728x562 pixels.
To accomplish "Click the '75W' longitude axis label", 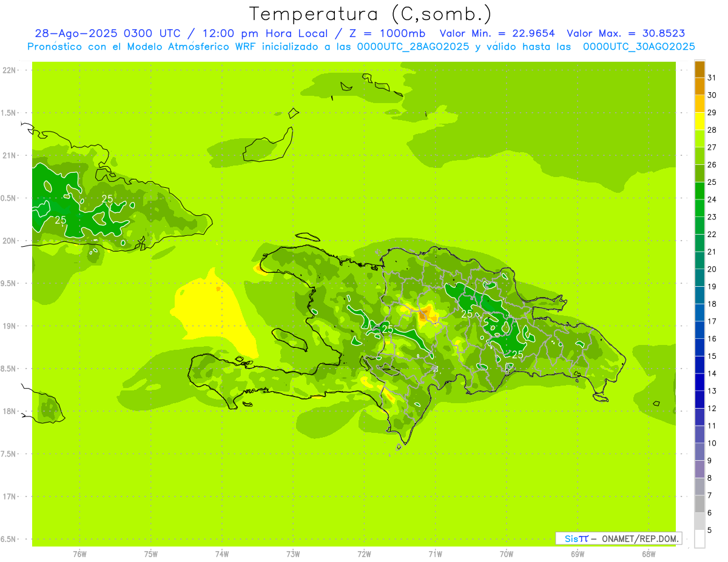I will [x=150, y=554].
